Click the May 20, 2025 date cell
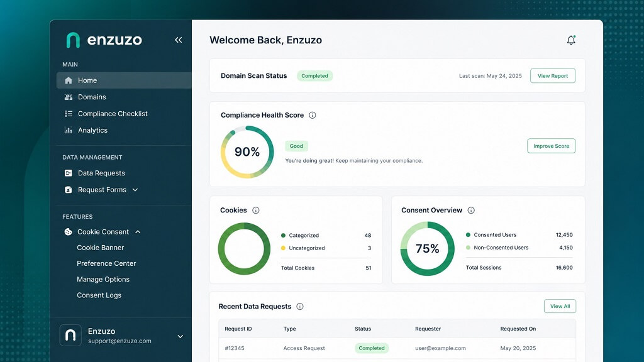The width and height of the screenshot is (644, 362). (518, 348)
